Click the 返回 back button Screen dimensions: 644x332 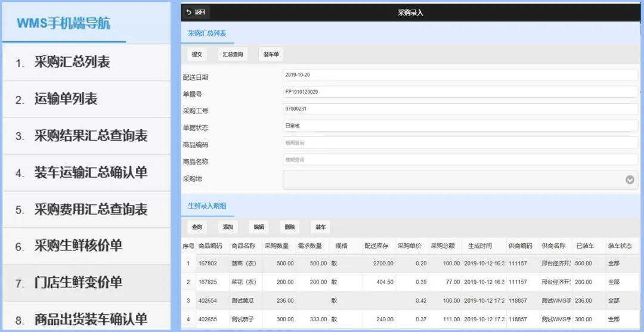coord(196,13)
